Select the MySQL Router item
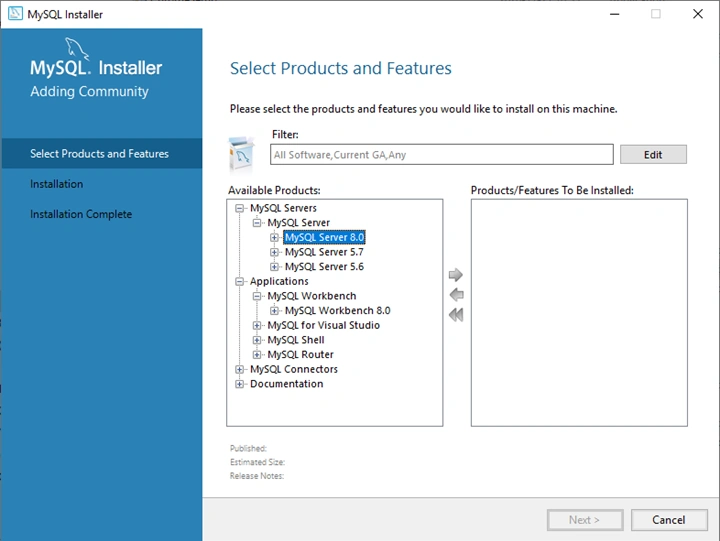 (x=300, y=355)
